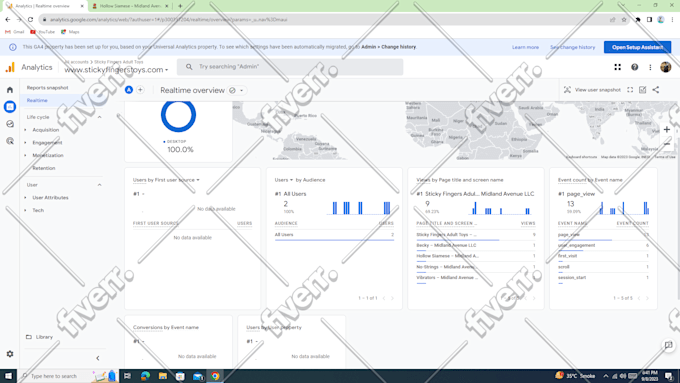Open the Gmail bookmark
680x383 pixels.
(x=15, y=32)
